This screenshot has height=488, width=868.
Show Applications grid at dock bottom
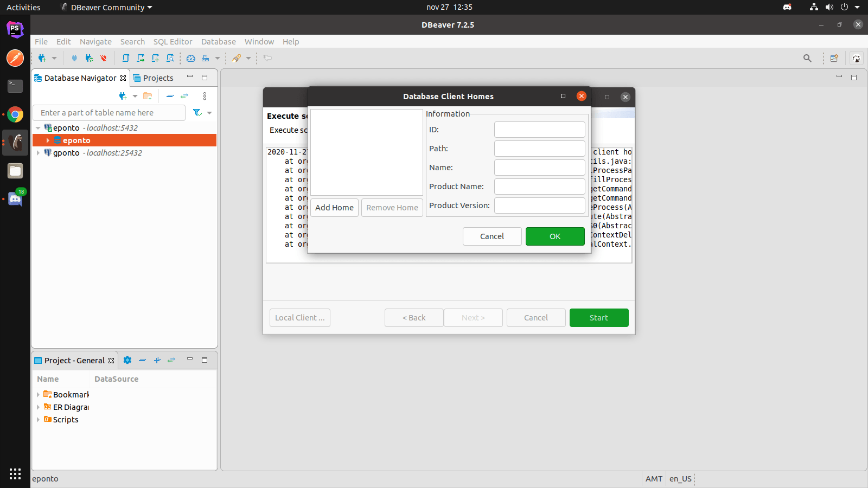coord(15,474)
